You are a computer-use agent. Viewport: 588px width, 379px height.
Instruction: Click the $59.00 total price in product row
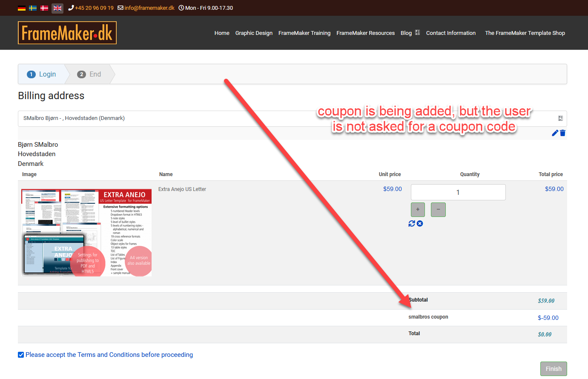554,189
